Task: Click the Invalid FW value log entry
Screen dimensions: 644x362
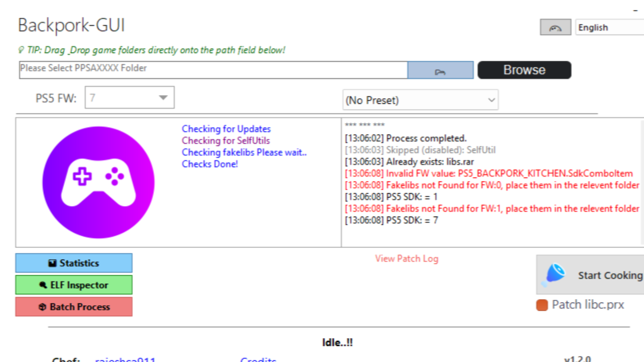Action: pyautogui.click(x=489, y=174)
